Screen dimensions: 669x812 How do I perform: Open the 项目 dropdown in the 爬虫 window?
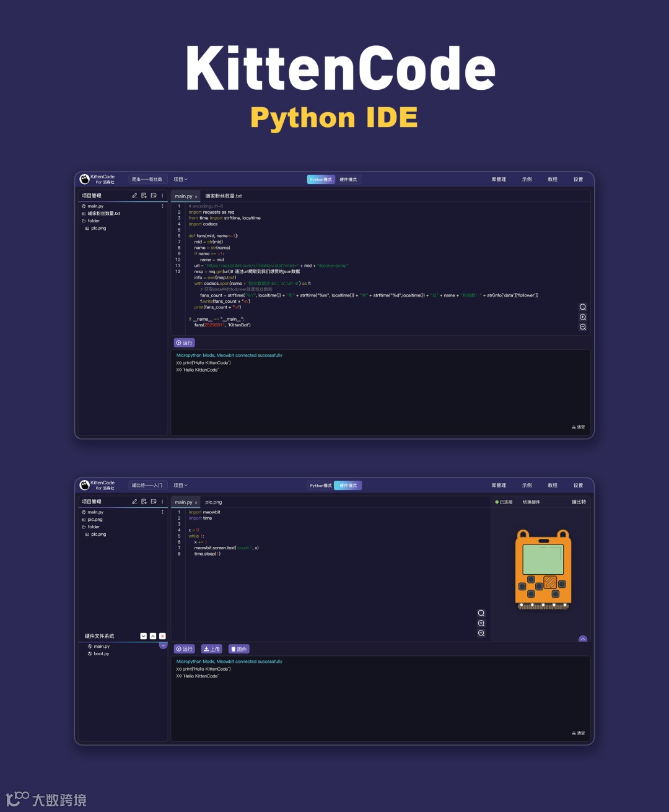click(180, 180)
